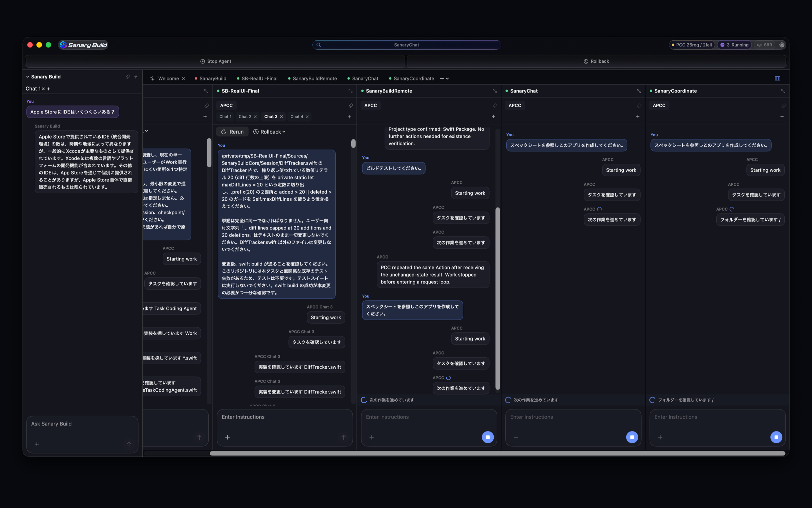Expand the SanaryCoordinate panel to full size
Image resolution: width=812 pixels, height=508 pixels.
[783, 91]
